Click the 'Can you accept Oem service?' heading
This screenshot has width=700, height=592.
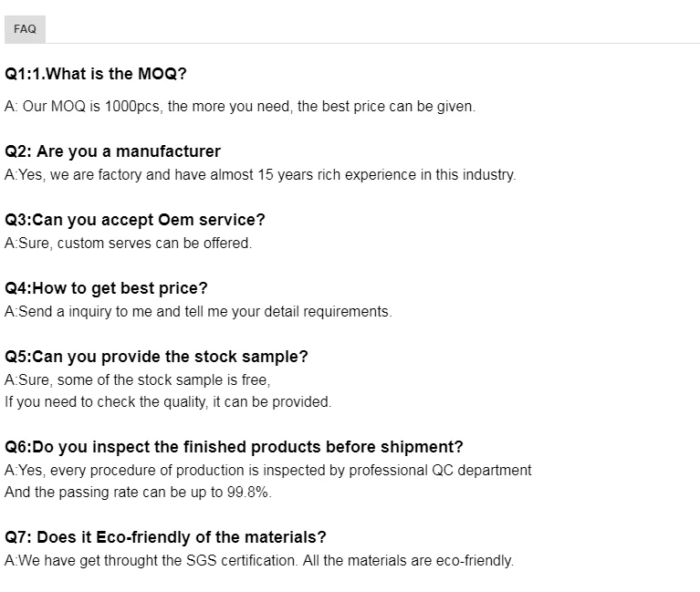[x=135, y=220]
